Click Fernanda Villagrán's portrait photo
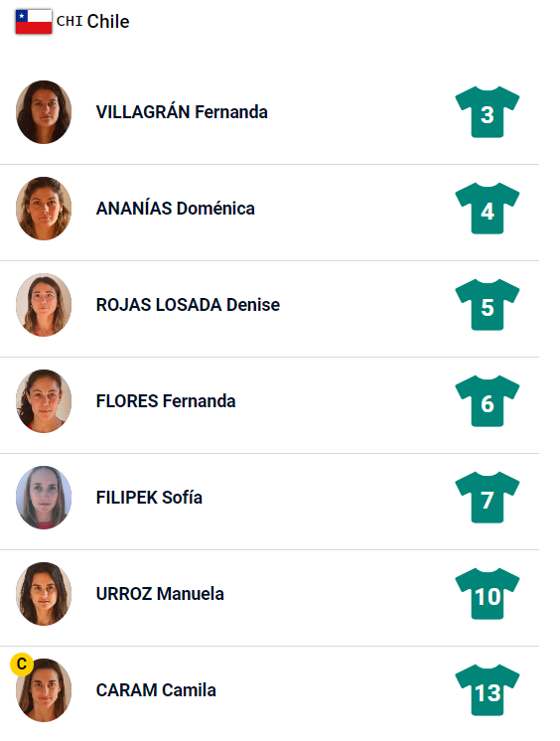This screenshot has width=560, height=741. tap(44, 112)
